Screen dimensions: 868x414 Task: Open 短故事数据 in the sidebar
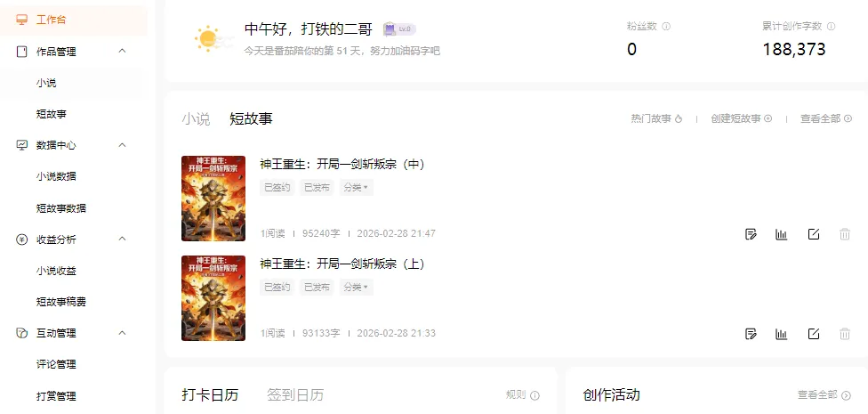click(60, 208)
